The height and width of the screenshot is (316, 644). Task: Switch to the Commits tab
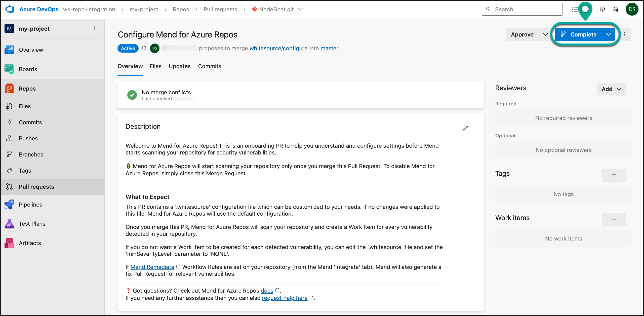(x=209, y=66)
